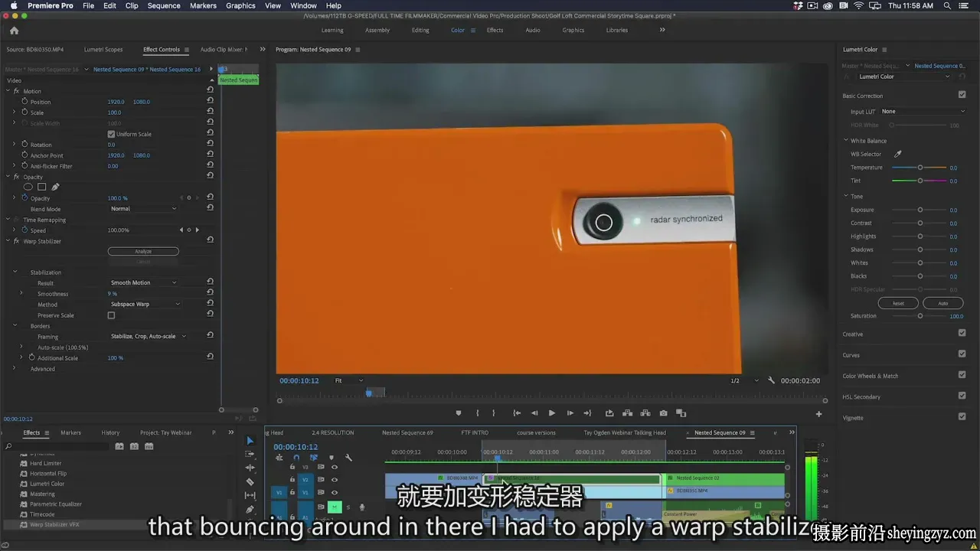Image resolution: width=980 pixels, height=551 pixels.
Task: Toggle Uniform Scale checkbox
Action: [111, 134]
